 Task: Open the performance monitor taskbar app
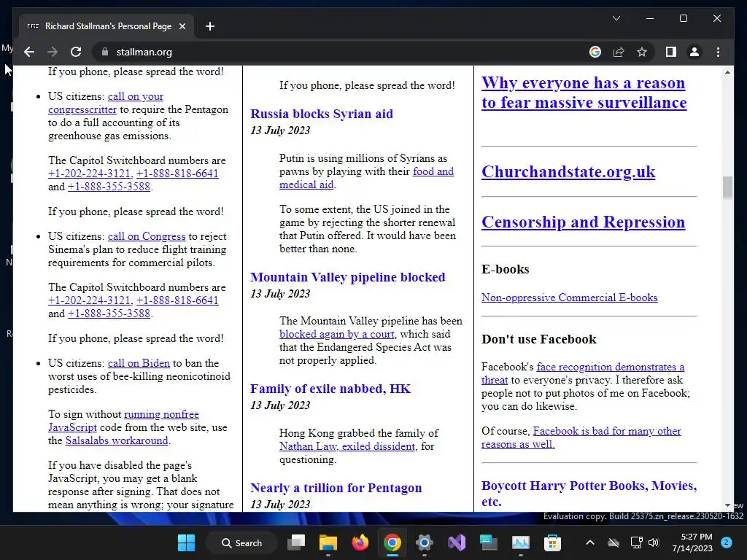521,542
